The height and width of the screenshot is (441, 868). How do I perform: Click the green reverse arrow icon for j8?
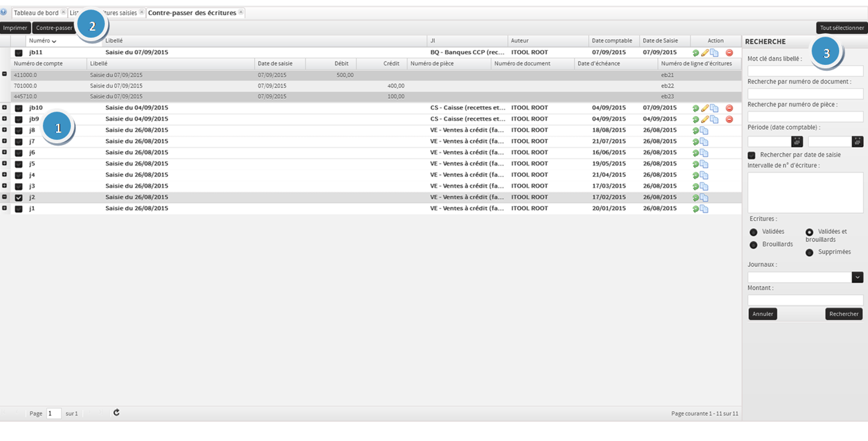tap(696, 130)
